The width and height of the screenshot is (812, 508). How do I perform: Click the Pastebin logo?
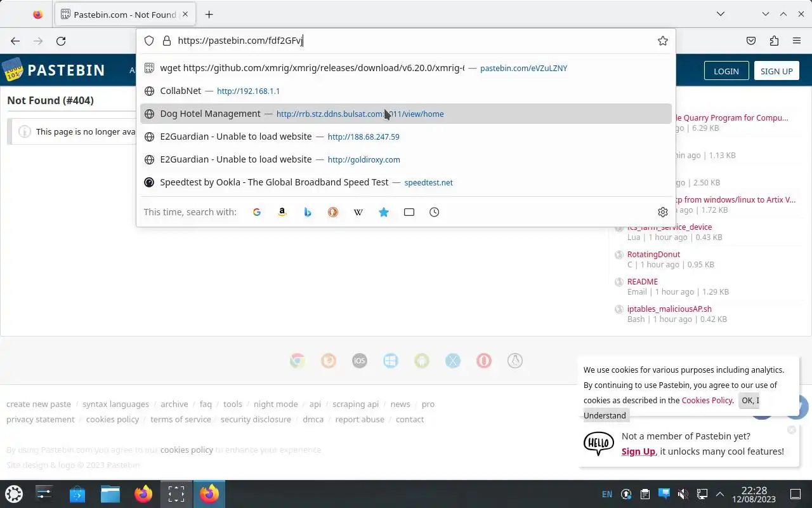click(53, 70)
